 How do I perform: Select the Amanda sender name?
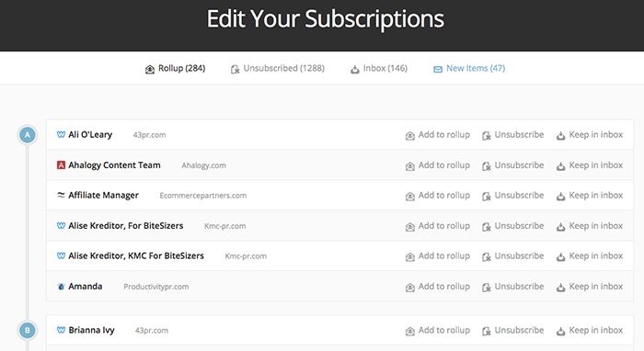pos(86,287)
